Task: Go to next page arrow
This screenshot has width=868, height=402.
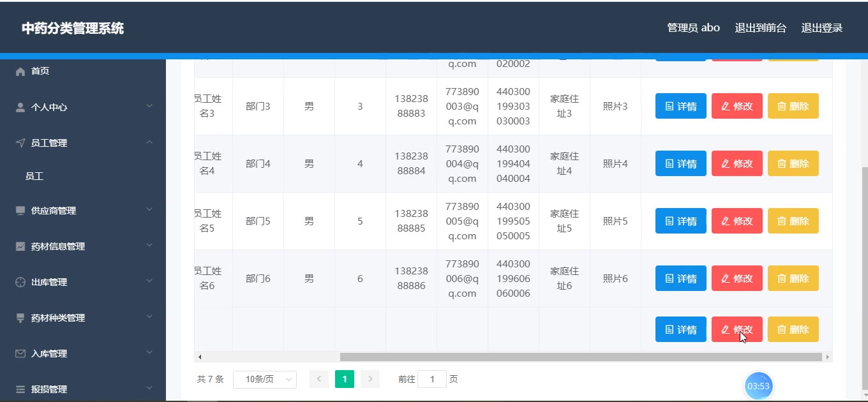Action: (370, 379)
